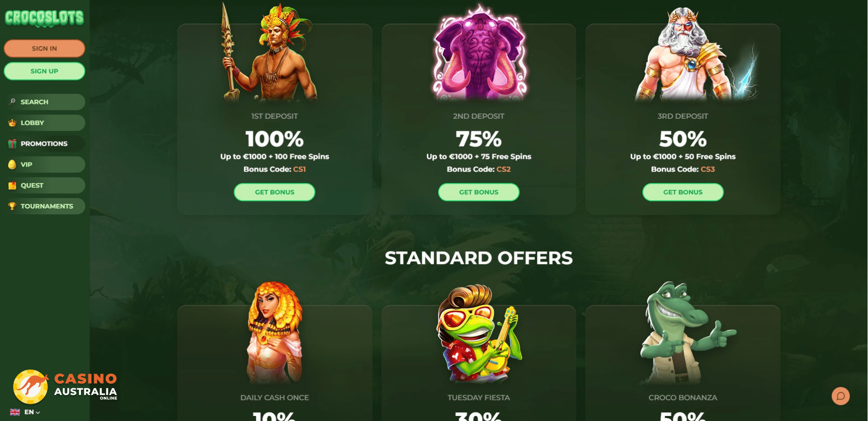Open the live chat bubble
The height and width of the screenshot is (421, 868).
click(x=840, y=396)
